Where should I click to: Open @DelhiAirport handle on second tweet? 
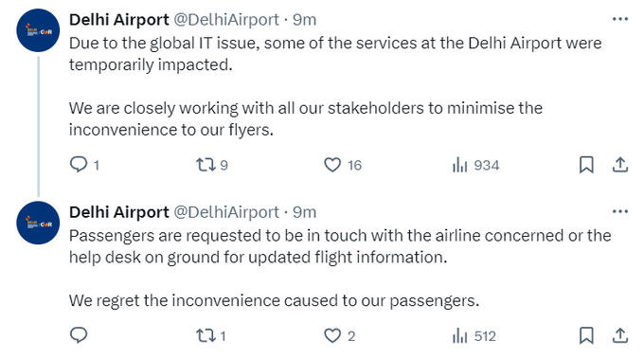click(226, 212)
